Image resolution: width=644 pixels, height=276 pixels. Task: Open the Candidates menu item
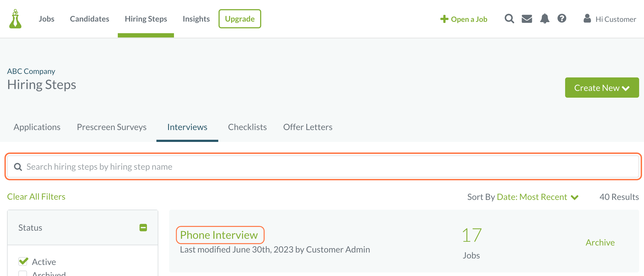coord(89,19)
